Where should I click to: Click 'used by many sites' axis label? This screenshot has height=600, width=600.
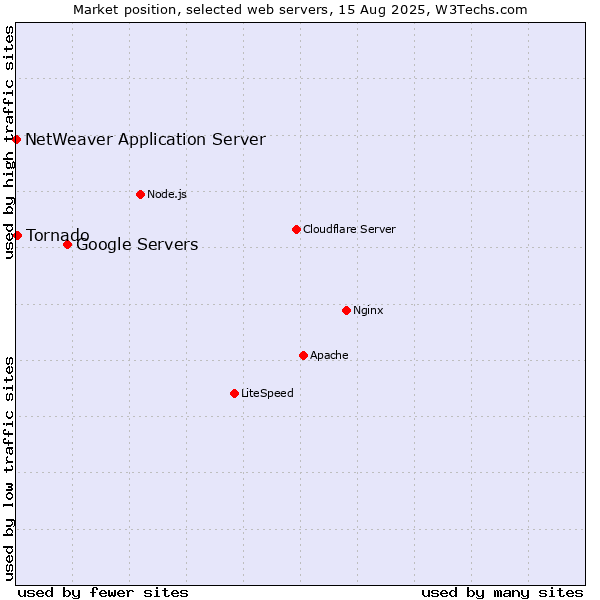(502, 593)
